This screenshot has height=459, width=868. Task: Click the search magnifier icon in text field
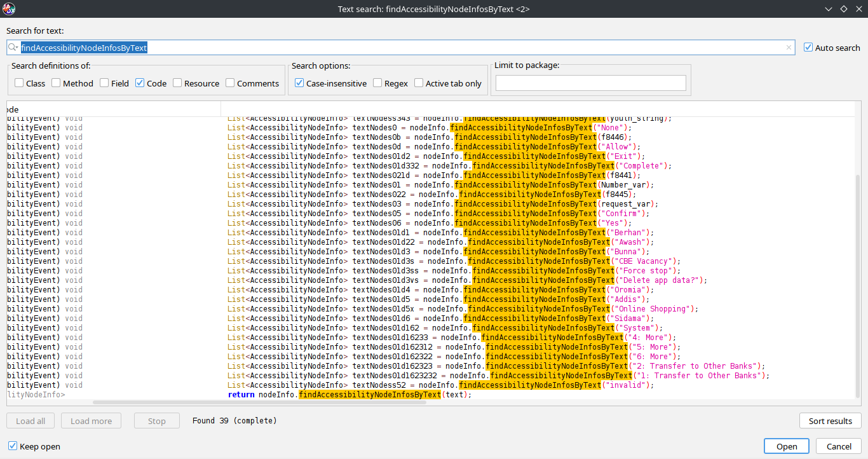click(13, 48)
